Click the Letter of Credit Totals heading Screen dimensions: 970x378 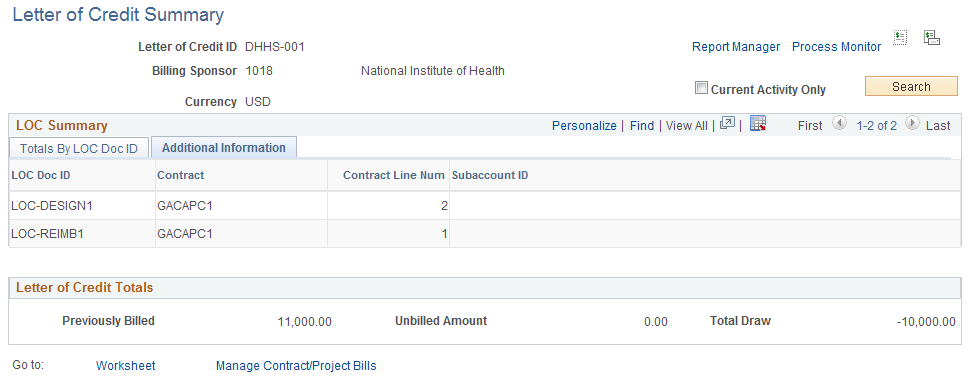[x=85, y=287]
